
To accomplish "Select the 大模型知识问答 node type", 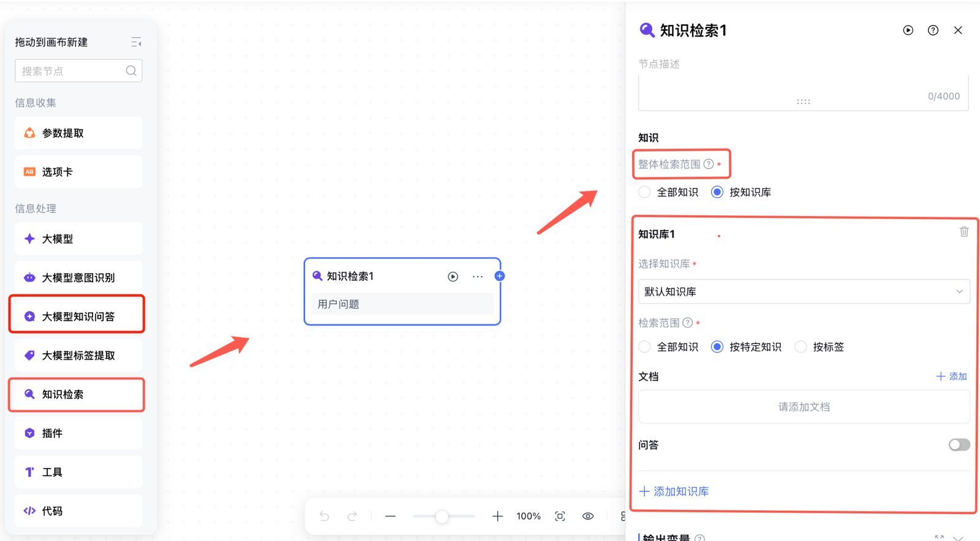I will (x=77, y=316).
